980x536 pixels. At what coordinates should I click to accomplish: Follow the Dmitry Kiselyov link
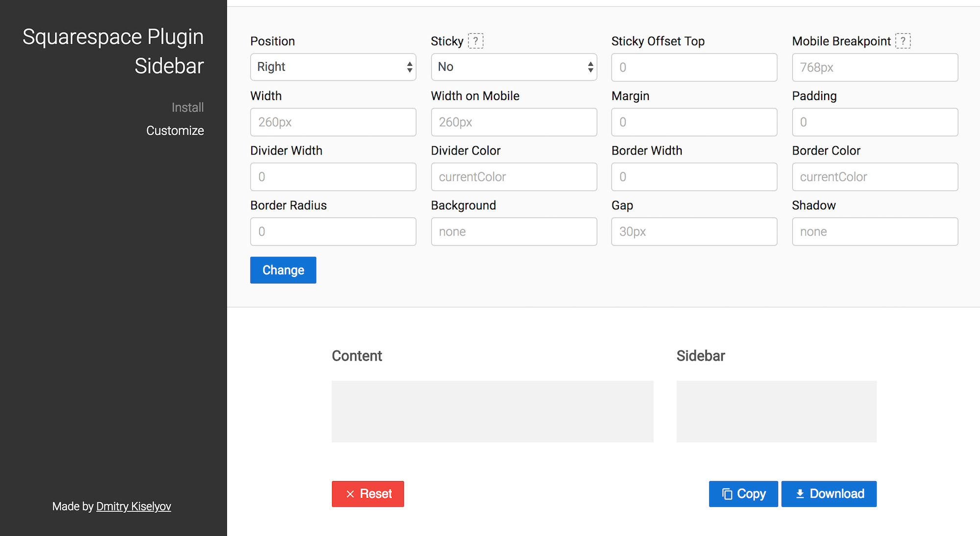[134, 507]
